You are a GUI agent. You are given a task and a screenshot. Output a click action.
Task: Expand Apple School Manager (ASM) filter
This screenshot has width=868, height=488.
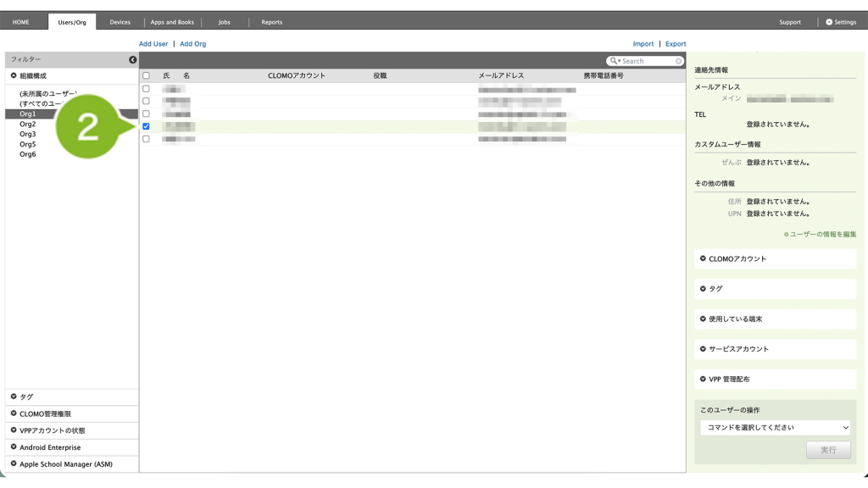14,463
